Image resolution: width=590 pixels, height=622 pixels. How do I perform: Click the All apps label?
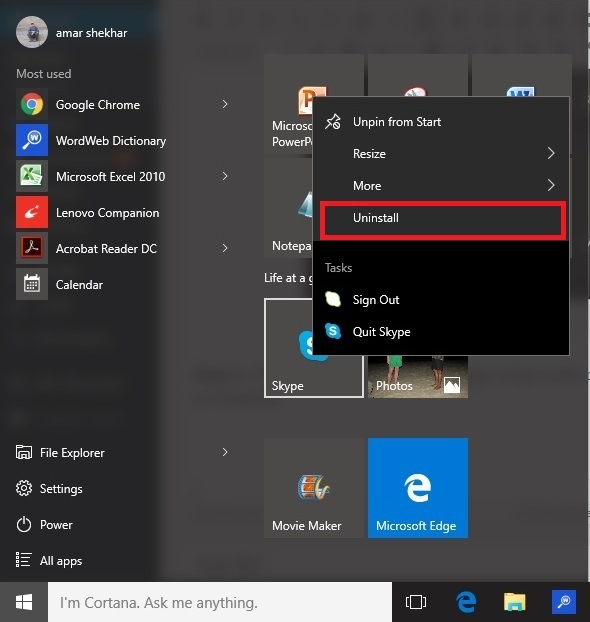pos(61,561)
